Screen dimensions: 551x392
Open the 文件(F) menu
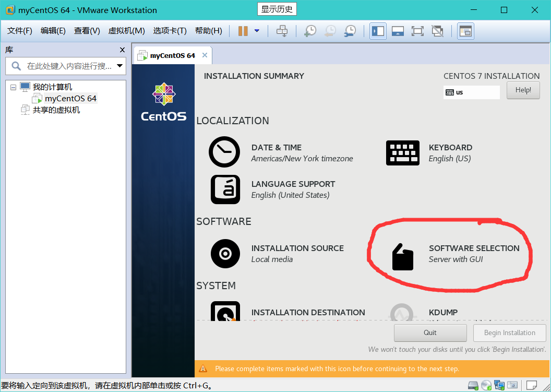[20, 31]
